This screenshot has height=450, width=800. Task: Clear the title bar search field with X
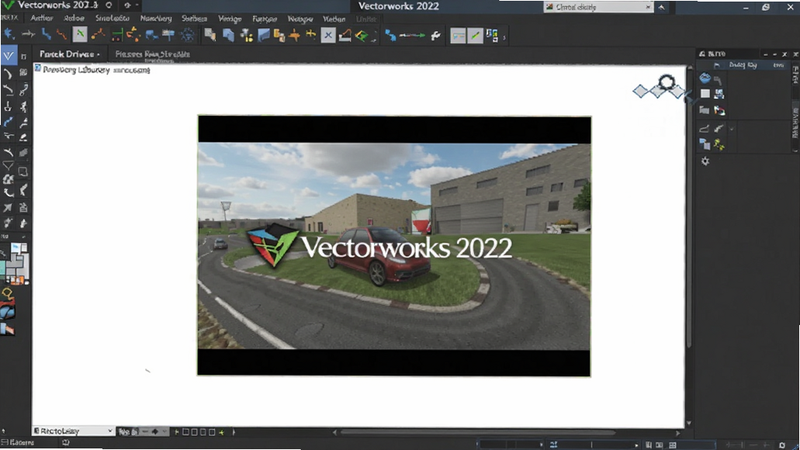648,7
